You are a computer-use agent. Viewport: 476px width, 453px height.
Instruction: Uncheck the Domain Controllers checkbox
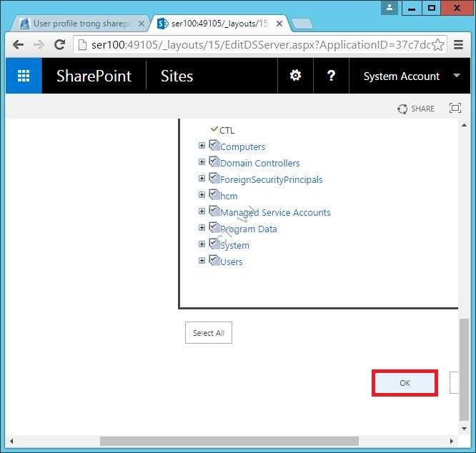tap(214, 162)
